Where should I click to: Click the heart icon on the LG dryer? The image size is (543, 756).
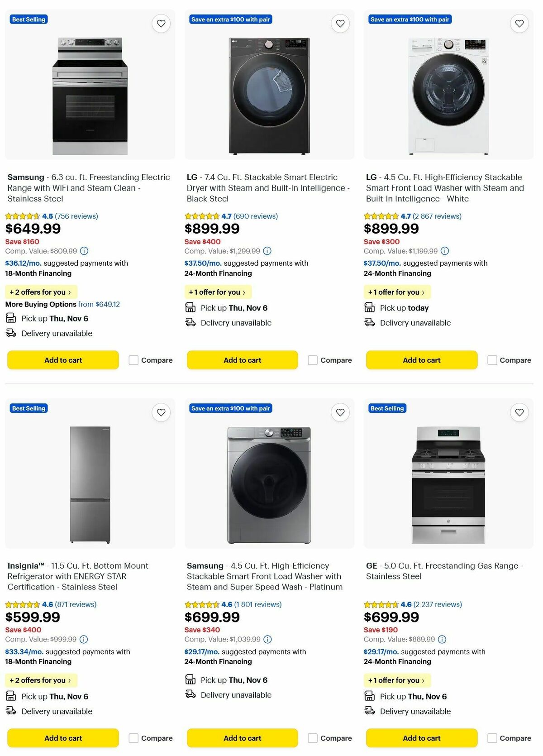pos(340,23)
